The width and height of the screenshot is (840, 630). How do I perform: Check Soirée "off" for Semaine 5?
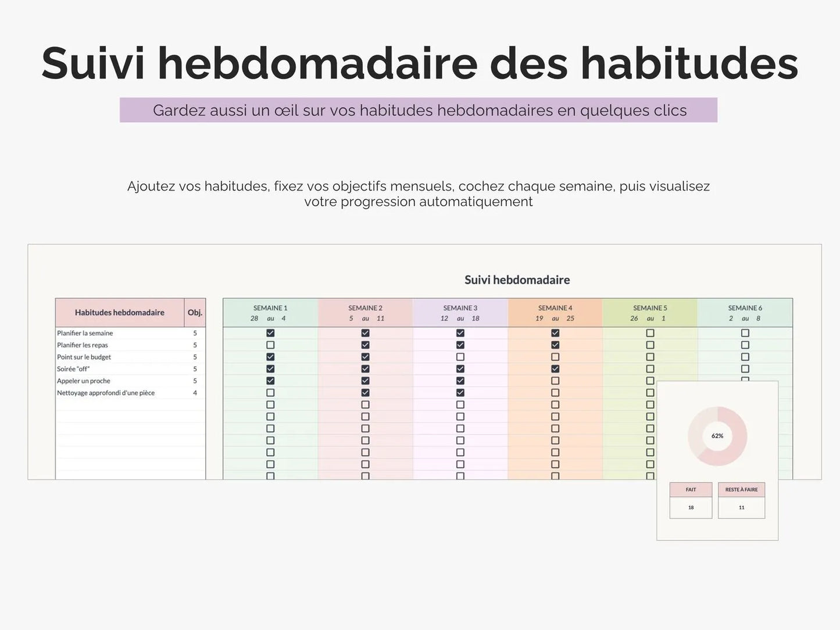coord(650,369)
